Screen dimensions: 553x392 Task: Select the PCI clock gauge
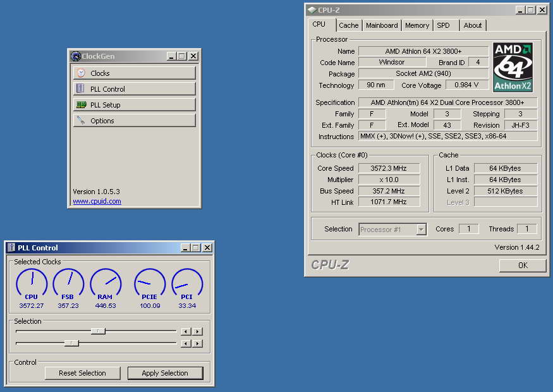(187, 283)
